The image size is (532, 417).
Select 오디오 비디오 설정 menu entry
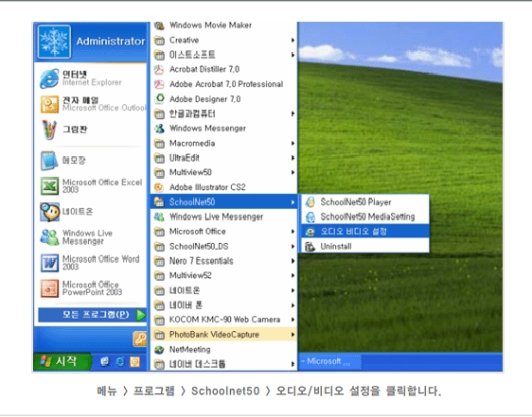click(x=365, y=232)
